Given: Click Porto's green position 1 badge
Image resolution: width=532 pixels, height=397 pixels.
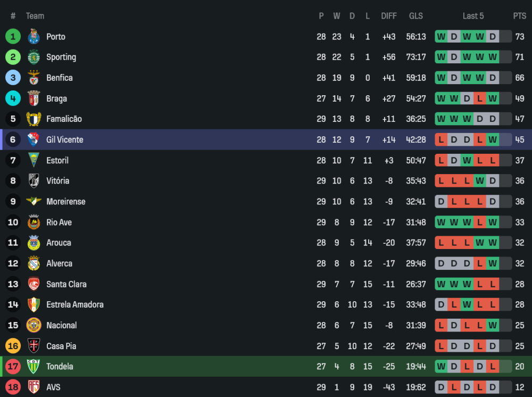Looking at the screenshot, I should click(x=13, y=37).
